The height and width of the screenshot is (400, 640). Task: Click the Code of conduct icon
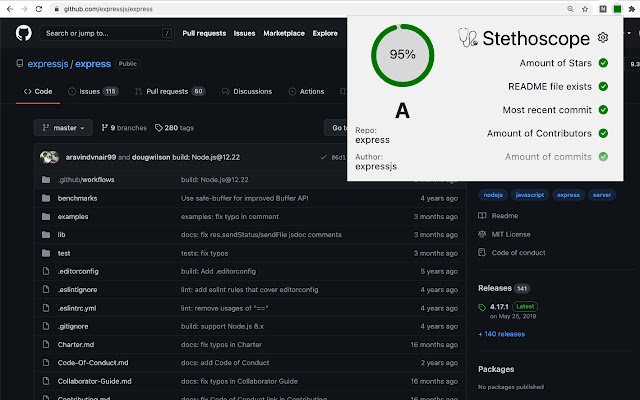click(x=482, y=252)
